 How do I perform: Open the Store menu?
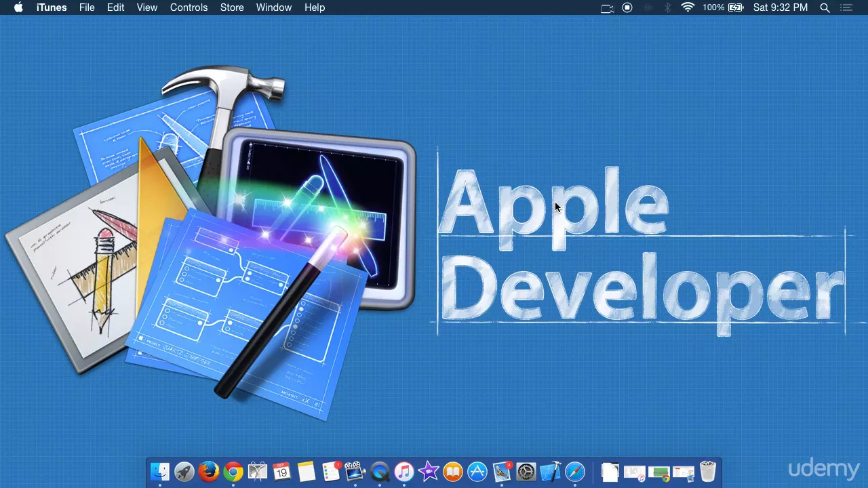tap(232, 7)
